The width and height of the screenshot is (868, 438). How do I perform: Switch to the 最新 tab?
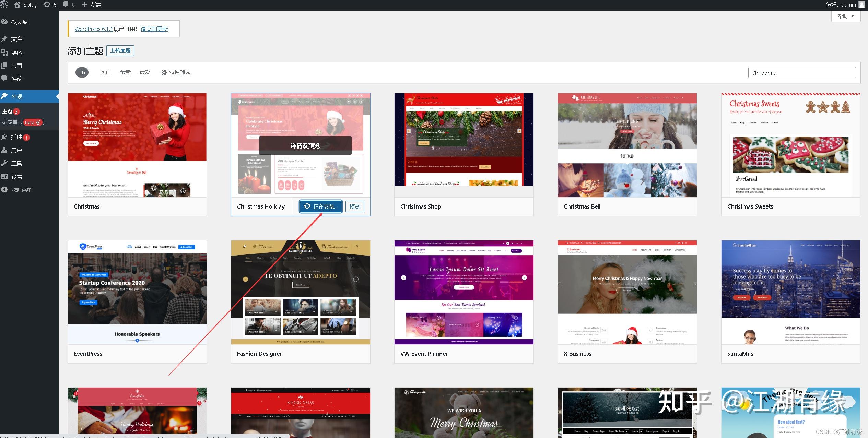pos(125,72)
